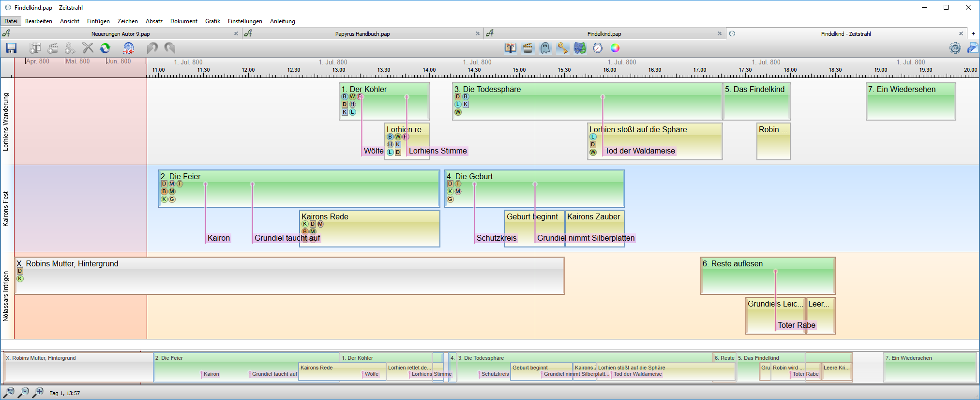Toggle the theater masks character display
This screenshot has width=980, height=400.
point(580,48)
